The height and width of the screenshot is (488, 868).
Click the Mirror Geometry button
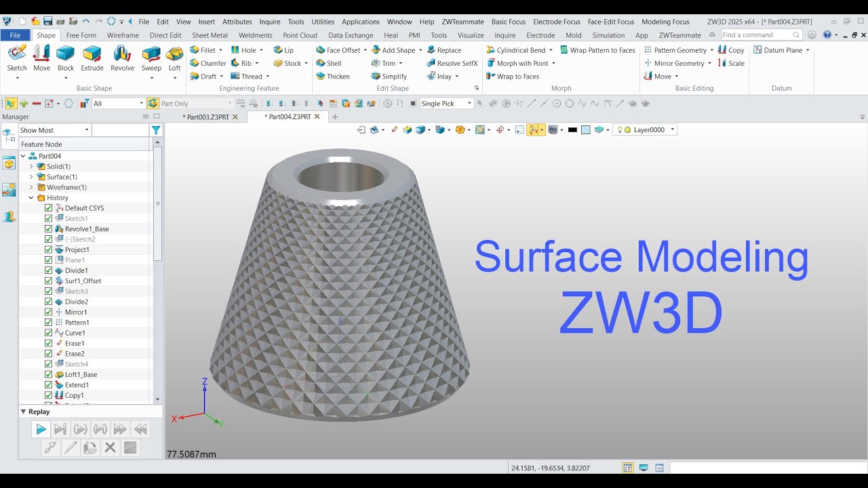point(678,63)
